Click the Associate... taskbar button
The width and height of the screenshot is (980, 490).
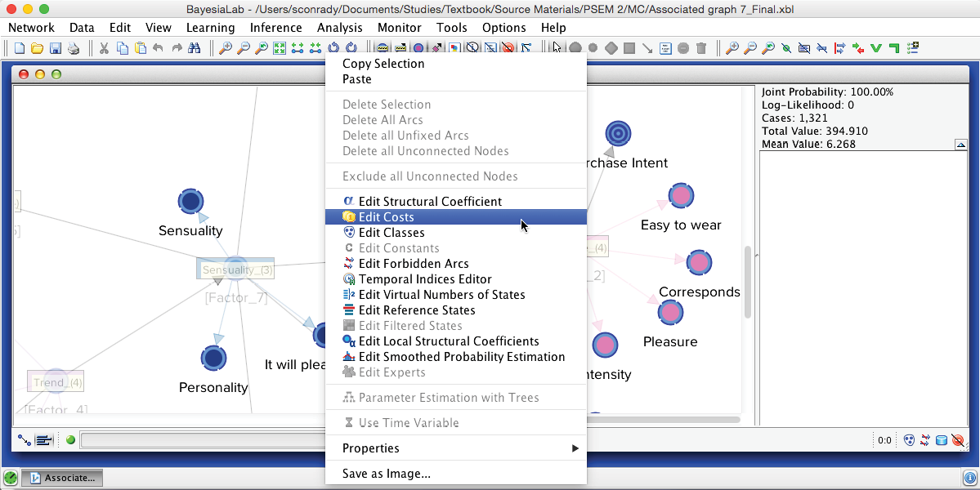[x=63, y=478]
